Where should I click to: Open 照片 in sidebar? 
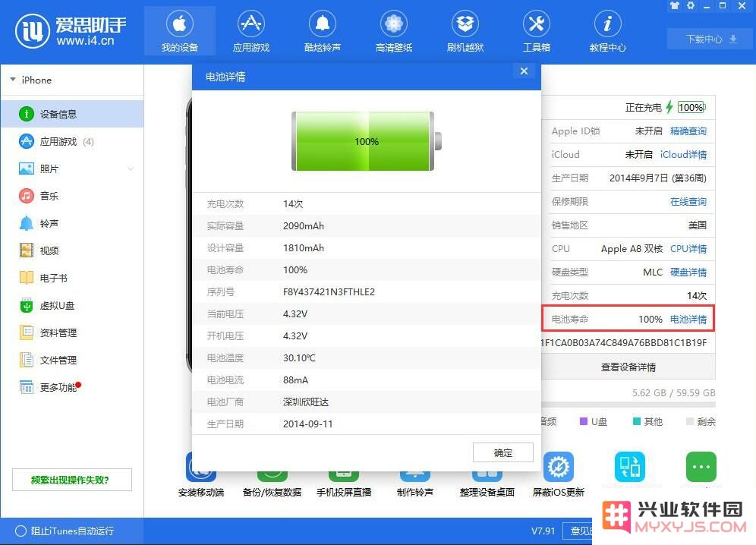click(x=72, y=169)
